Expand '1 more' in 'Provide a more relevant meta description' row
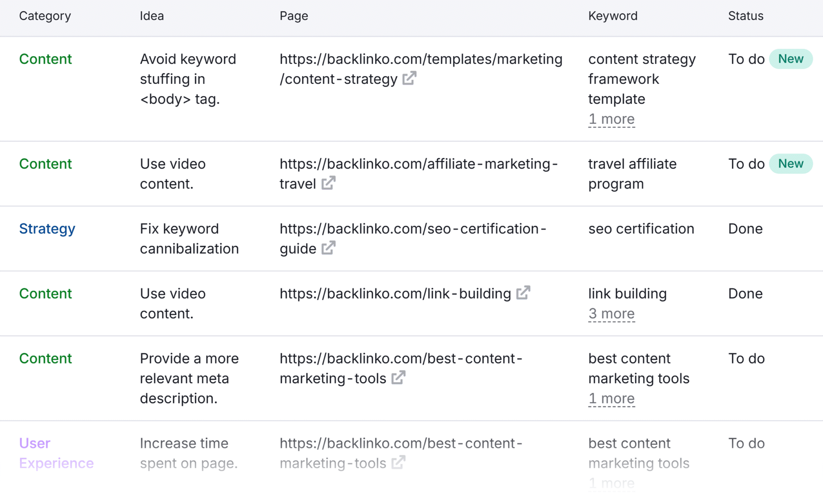Viewport: 823px width, 504px height. point(612,399)
